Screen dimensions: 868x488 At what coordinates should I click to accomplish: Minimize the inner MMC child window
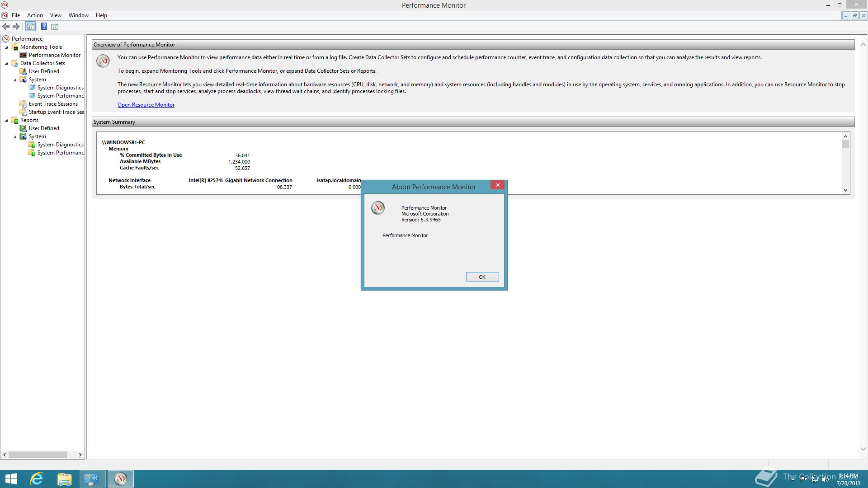coord(845,15)
